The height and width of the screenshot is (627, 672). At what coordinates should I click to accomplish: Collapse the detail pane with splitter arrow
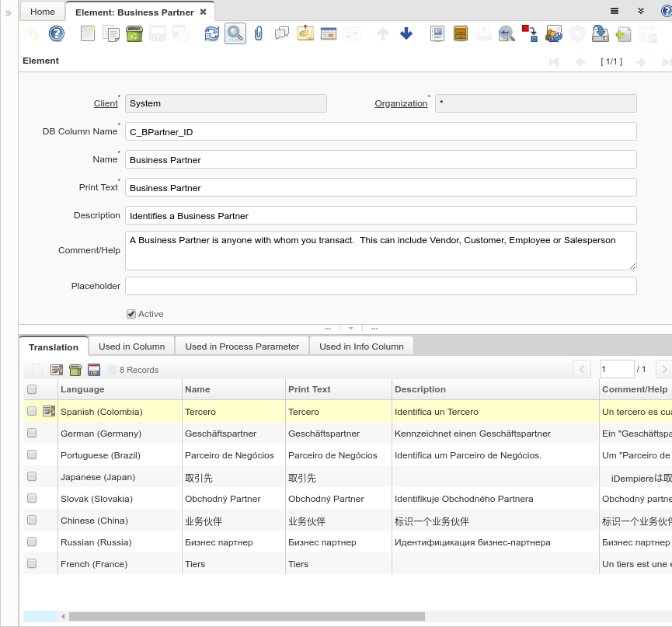[350, 329]
